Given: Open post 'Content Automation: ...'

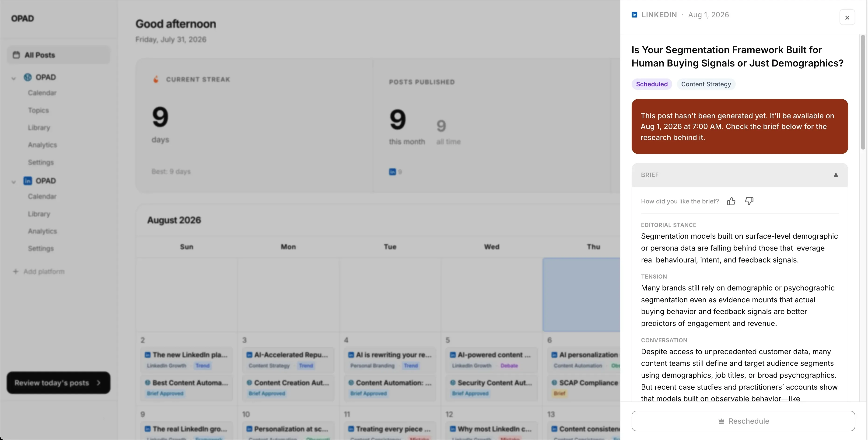Looking at the screenshot, I should 390,388.
